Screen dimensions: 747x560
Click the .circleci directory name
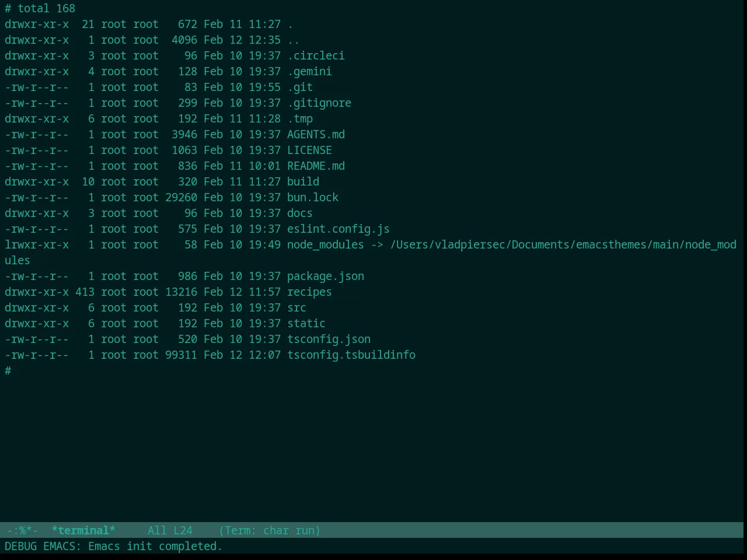(x=316, y=55)
